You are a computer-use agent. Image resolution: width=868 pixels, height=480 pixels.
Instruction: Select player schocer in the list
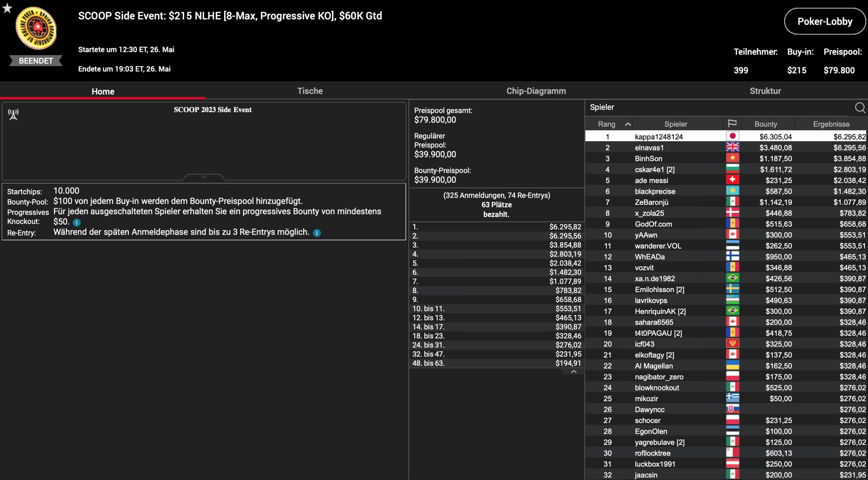point(726,420)
